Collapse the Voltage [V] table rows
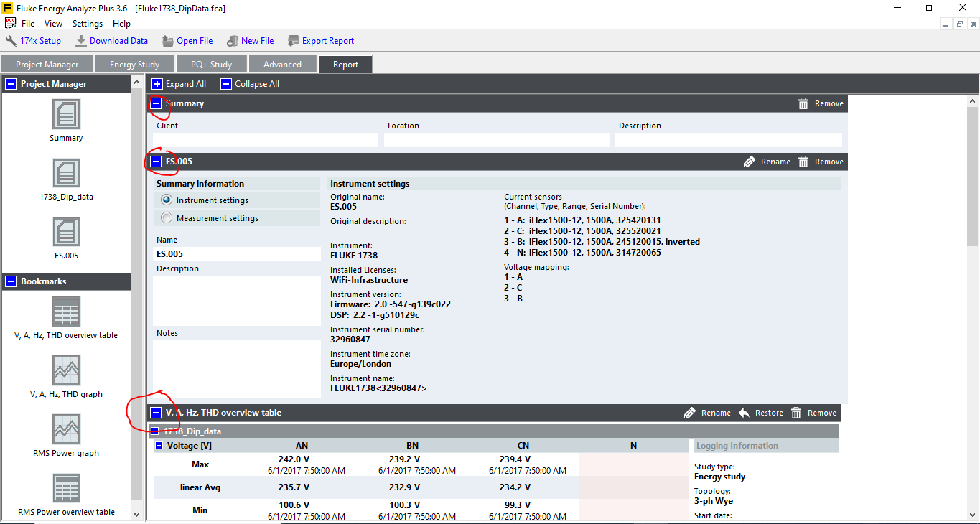 [159, 446]
